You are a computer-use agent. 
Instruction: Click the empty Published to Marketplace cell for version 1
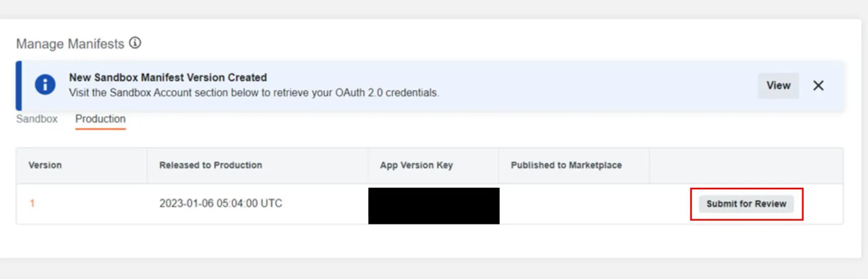click(x=574, y=204)
